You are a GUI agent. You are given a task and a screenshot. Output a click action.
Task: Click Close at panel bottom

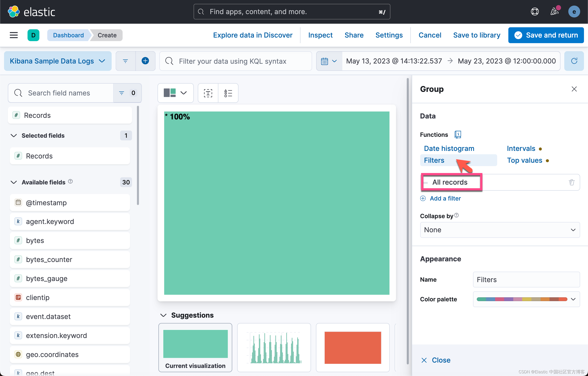436,360
